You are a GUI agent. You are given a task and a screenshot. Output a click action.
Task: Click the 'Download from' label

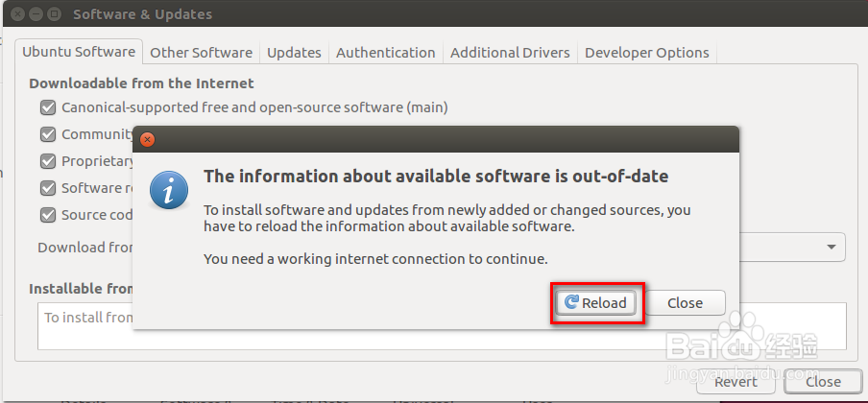(x=84, y=248)
